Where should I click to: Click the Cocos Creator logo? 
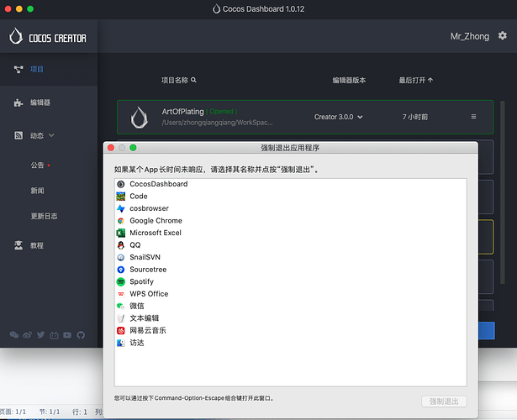pyautogui.click(x=47, y=36)
